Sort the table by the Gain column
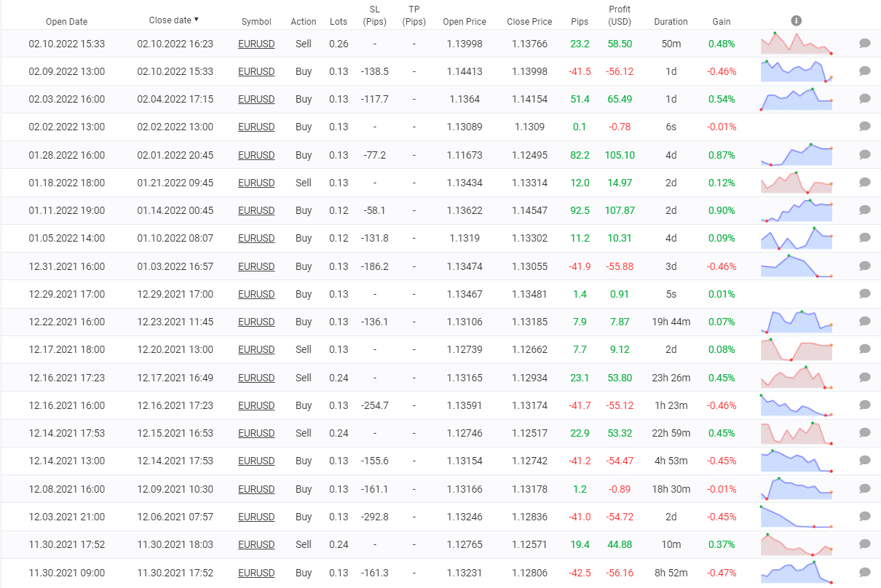 point(722,21)
